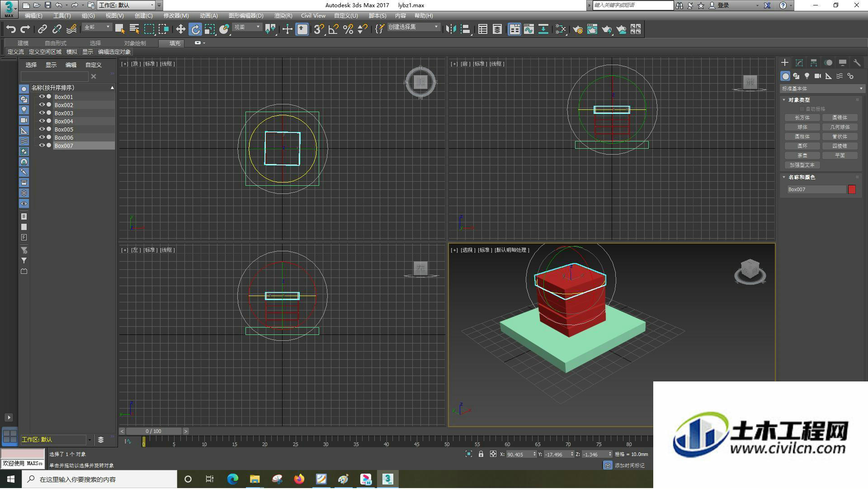This screenshot has height=489, width=868.
Task: Toggle visibility eye of Box006
Action: 42,137
